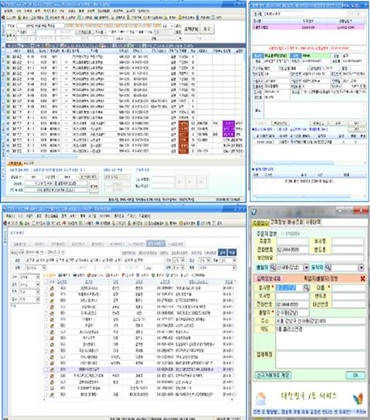Click the new-customer save button beside OK

tap(273, 375)
